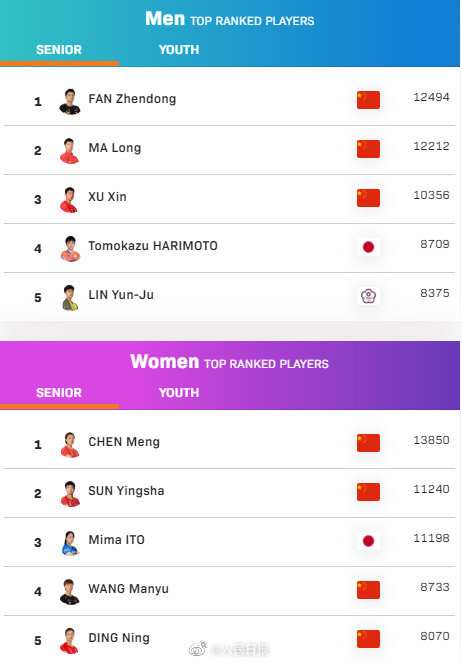The height and width of the screenshot is (664, 461).
Task: Click the China flag beside CHEN Meng
Action: pyautogui.click(x=368, y=443)
